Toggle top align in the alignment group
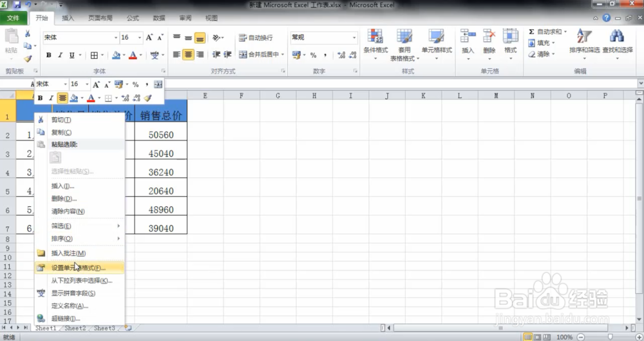The height and width of the screenshot is (341, 644). pyautogui.click(x=176, y=37)
